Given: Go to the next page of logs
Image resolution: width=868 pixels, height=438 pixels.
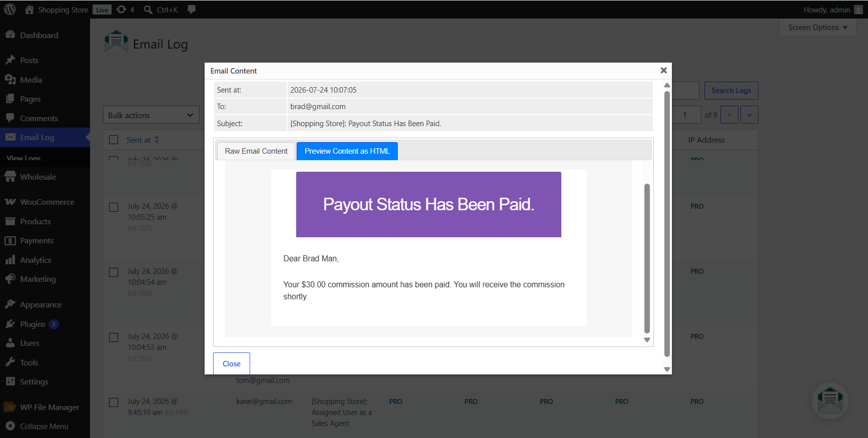Looking at the screenshot, I should 729,115.
